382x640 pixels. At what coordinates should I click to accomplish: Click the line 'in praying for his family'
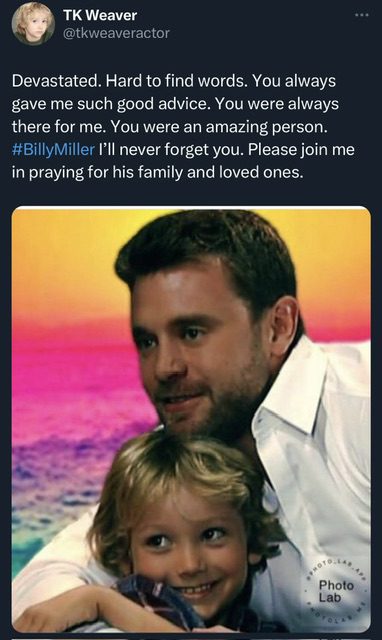[x=158, y=172]
